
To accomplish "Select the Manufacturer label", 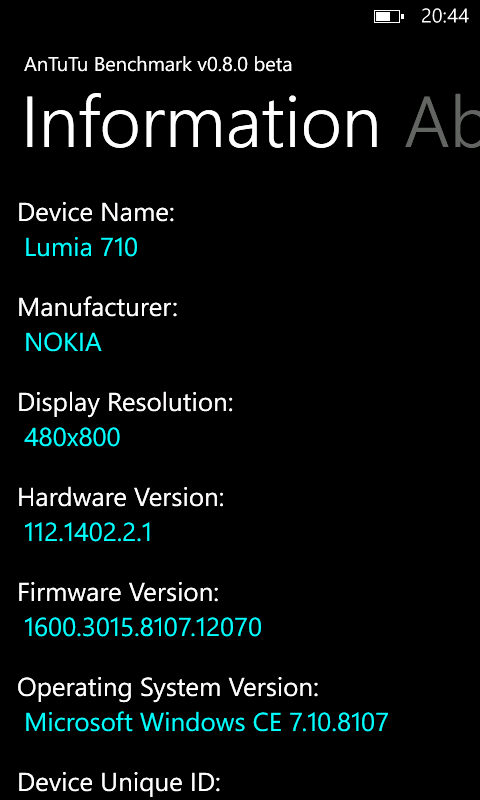I will (x=97, y=308).
